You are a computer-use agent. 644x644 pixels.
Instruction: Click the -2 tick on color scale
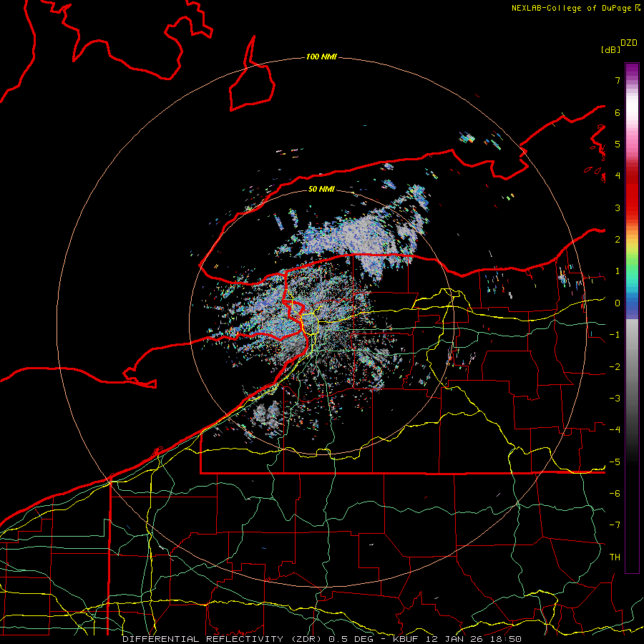click(615, 366)
